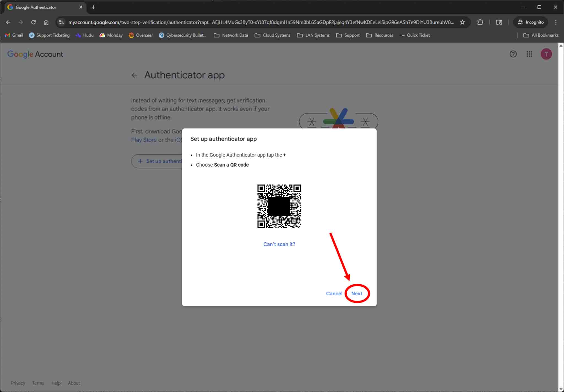Image resolution: width=564 pixels, height=392 pixels.
Task: Close the Google Authenticator tab
Action: (81, 7)
